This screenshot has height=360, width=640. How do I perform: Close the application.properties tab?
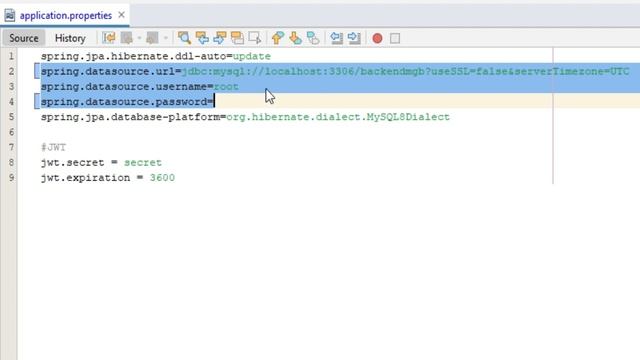[121, 15]
